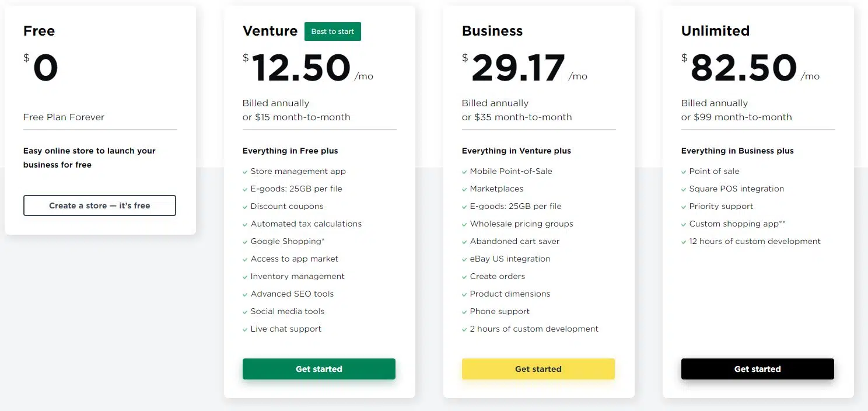Click the checkmark beside Store management app
Image resolution: width=868 pixels, height=411 pixels.
click(x=245, y=172)
